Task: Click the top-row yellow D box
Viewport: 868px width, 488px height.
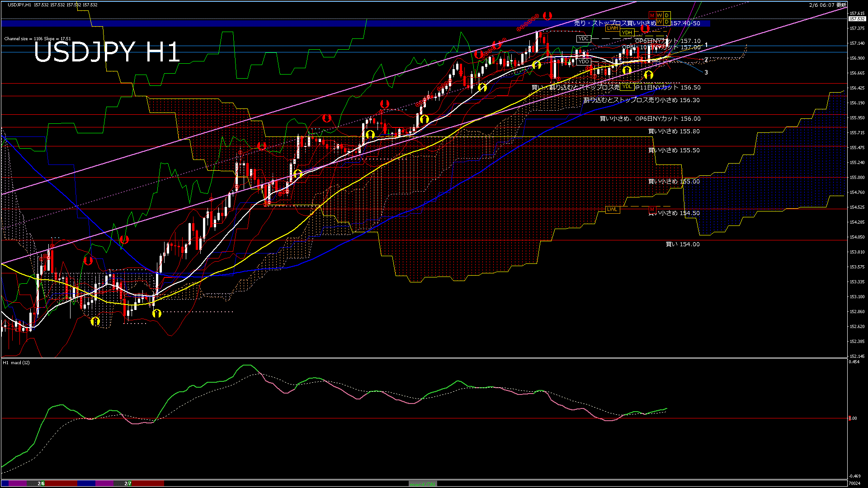Action: [667, 15]
